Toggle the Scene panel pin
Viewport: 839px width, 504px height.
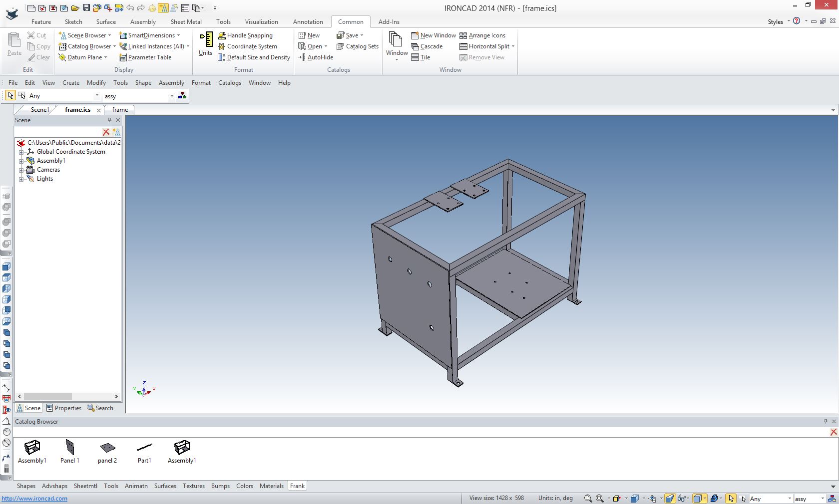(109, 120)
